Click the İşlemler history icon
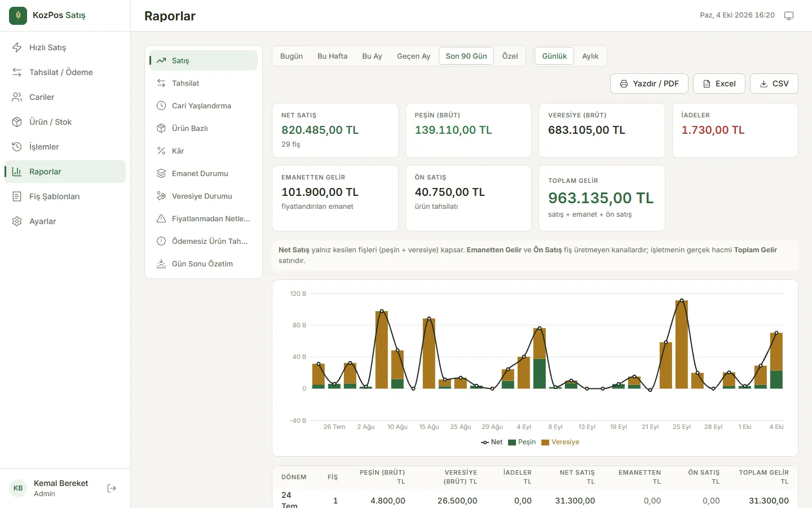Screen dimensions: 812x508 click(17, 147)
